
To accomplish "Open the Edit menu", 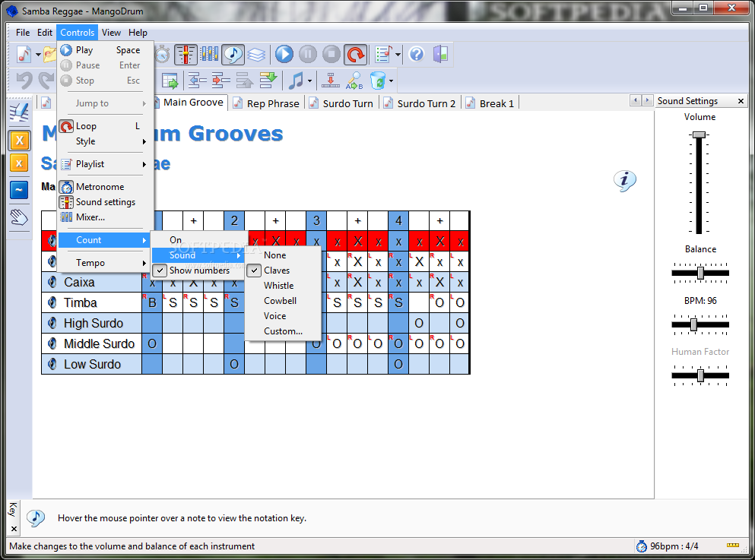I will pyautogui.click(x=45, y=33).
